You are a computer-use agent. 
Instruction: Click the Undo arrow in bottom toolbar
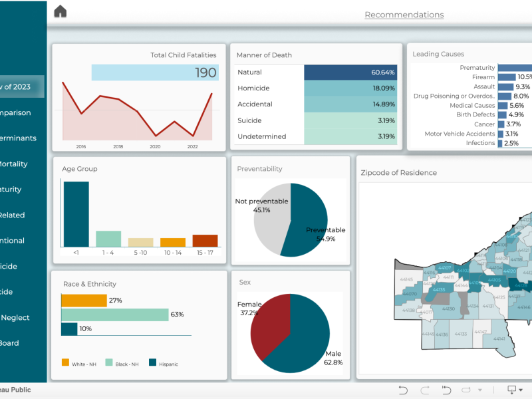(403, 390)
